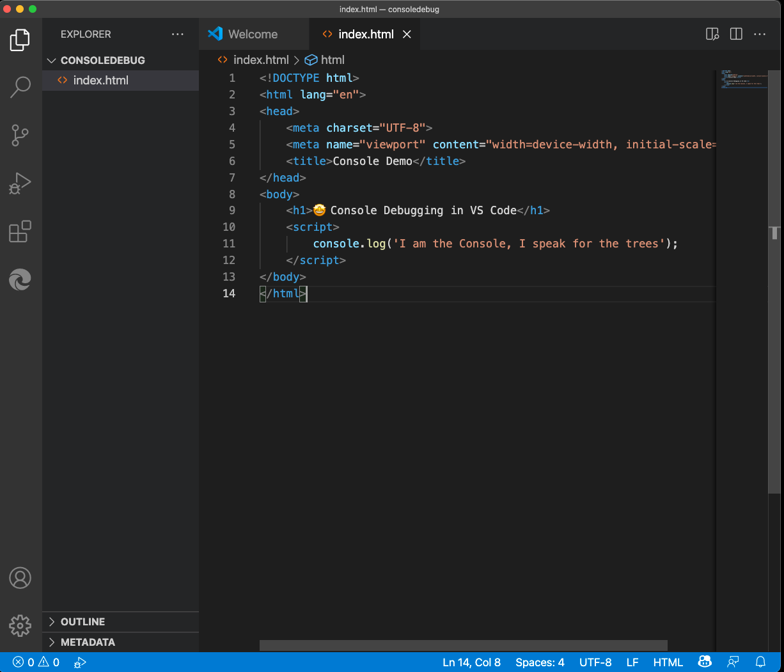The width and height of the screenshot is (784, 672).
Task: Click the closing </body> tag
Action: 283,277
